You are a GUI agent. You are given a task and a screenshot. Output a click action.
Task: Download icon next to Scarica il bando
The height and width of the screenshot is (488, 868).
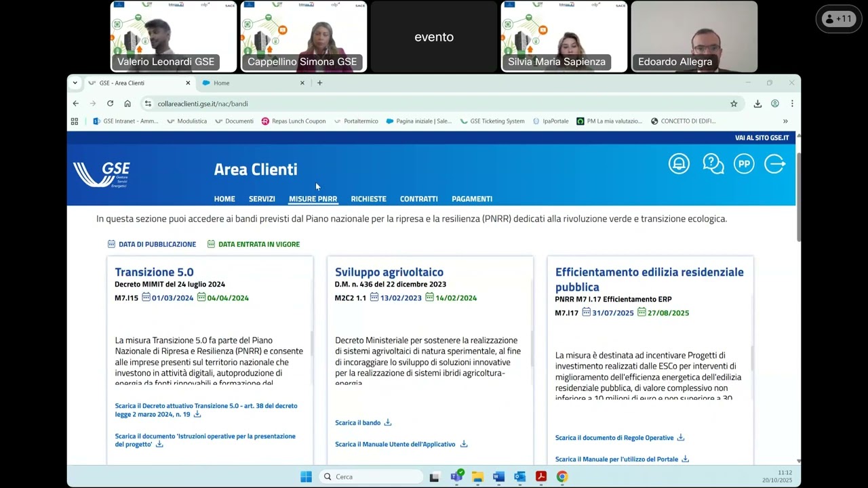(x=388, y=422)
